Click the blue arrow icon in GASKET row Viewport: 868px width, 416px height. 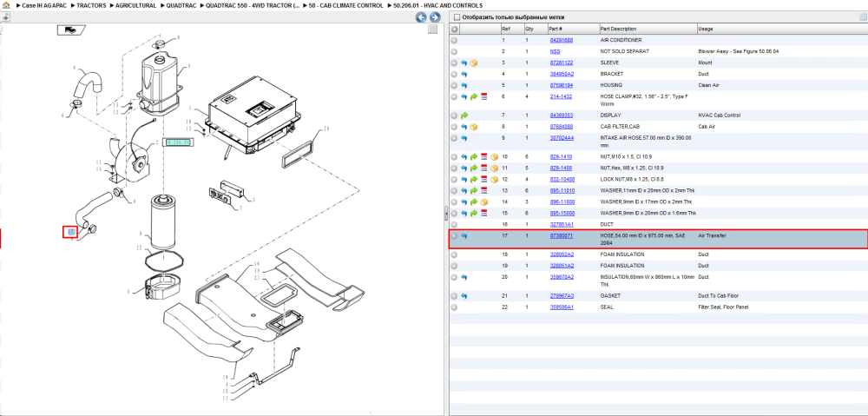click(464, 296)
